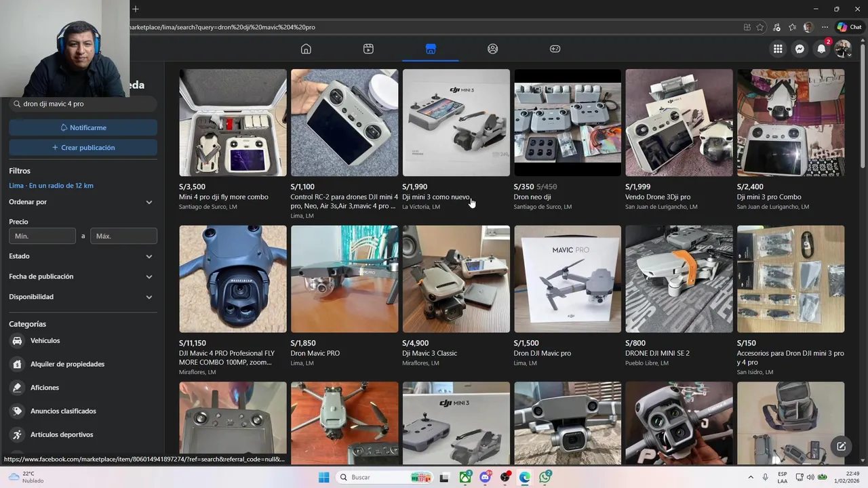The image size is (868, 488).
Task: Select Anuncios clasificados category
Action: pos(83,411)
